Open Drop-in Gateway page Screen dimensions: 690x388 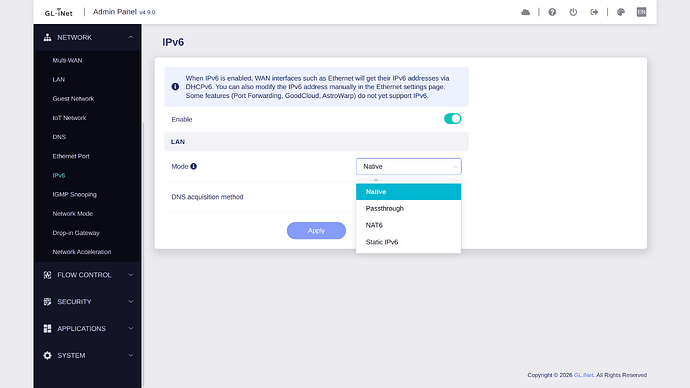click(x=76, y=233)
